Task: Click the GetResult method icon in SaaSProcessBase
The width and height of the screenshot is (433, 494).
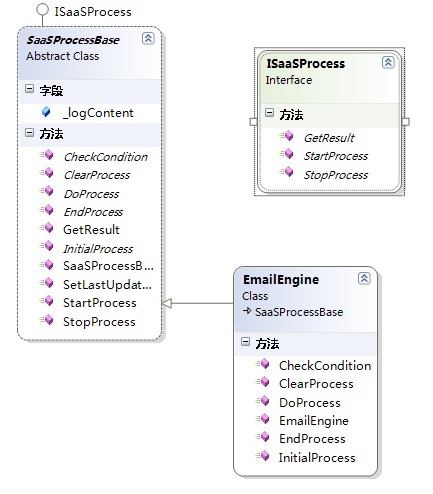Action: point(46,228)
